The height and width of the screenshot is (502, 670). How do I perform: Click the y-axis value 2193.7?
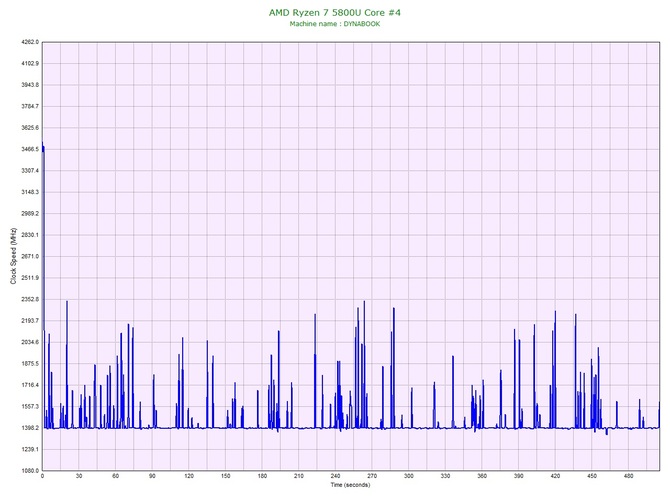30,320
